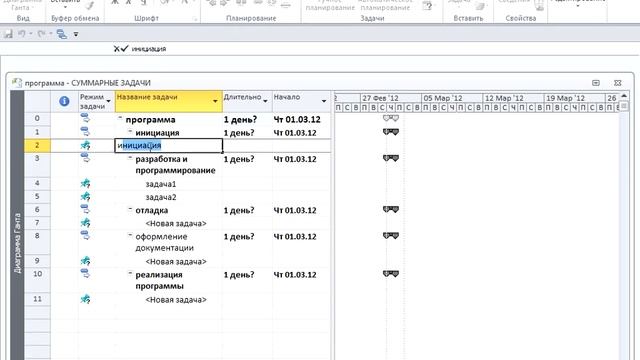This screenshot has width=640, height=360.
Task: Click the task mode icon for row 0 'программа'
Action: 85,118
